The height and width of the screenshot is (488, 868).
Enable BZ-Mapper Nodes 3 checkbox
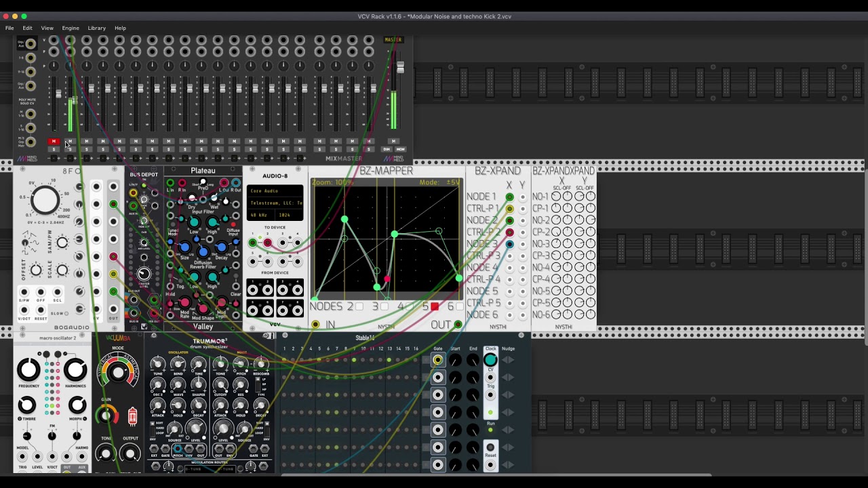pos(384,307)
